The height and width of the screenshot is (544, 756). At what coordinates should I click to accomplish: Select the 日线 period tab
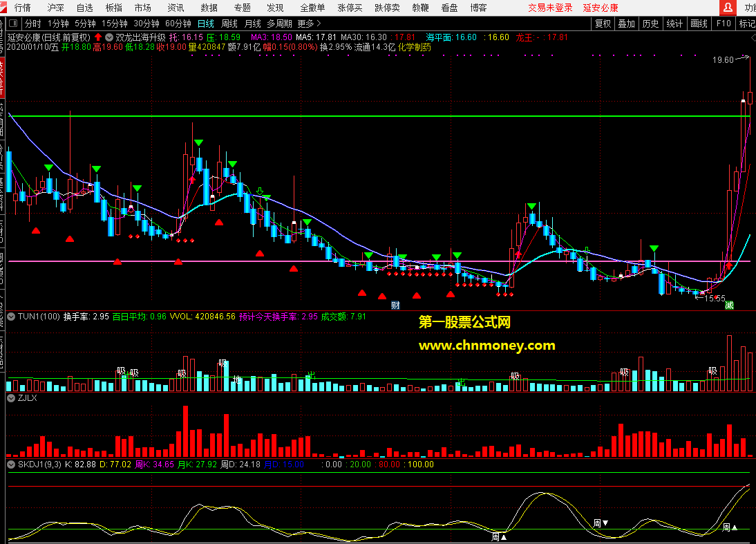[x=206, y=23]
